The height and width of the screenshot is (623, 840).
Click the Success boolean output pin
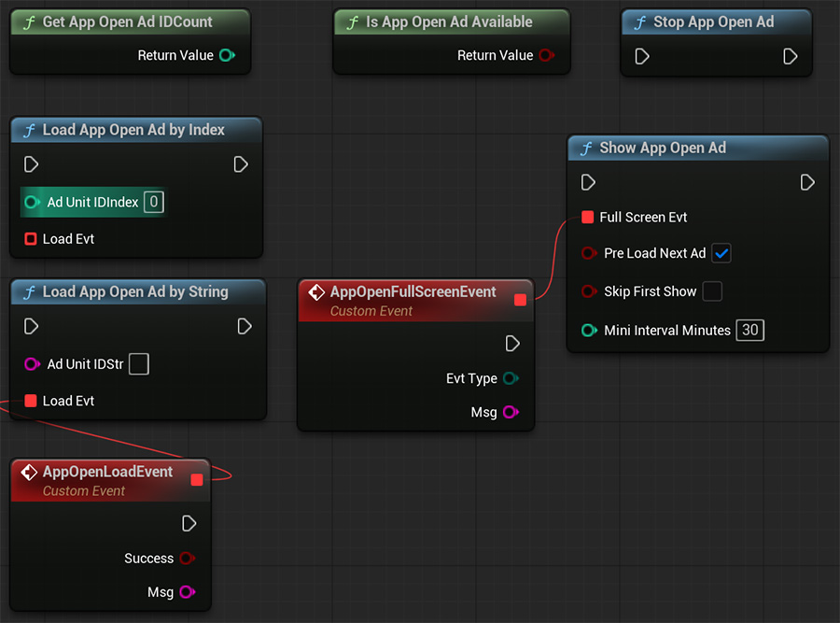click(188, 559)
